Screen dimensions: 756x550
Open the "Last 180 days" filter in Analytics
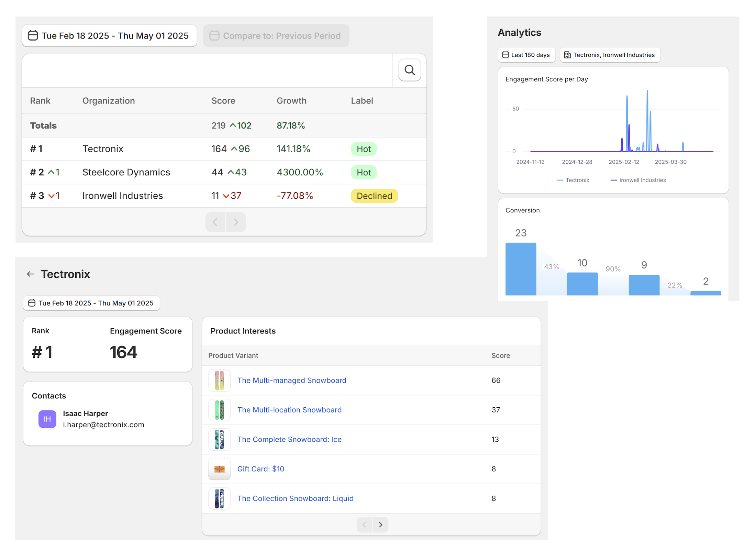click(x=526, y=55)
